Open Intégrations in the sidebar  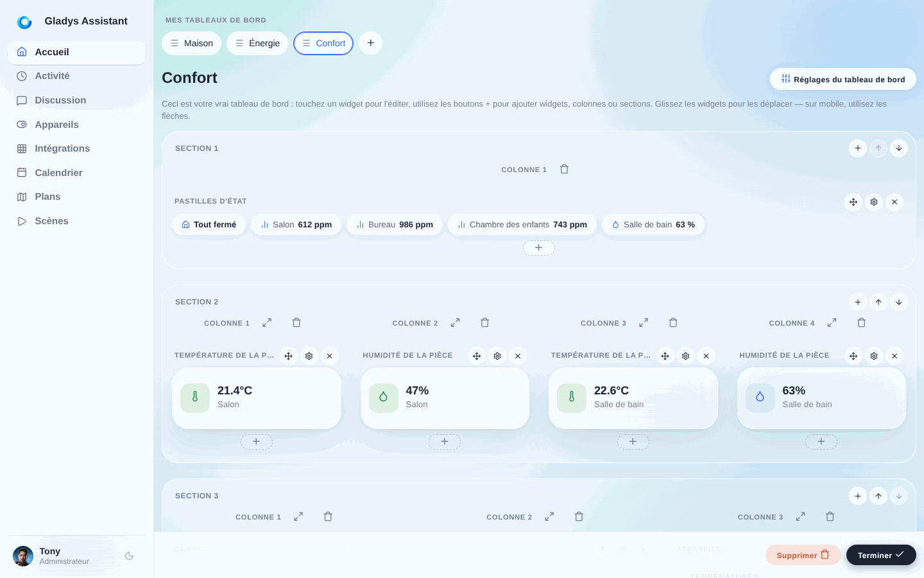[x=77, y=149]
